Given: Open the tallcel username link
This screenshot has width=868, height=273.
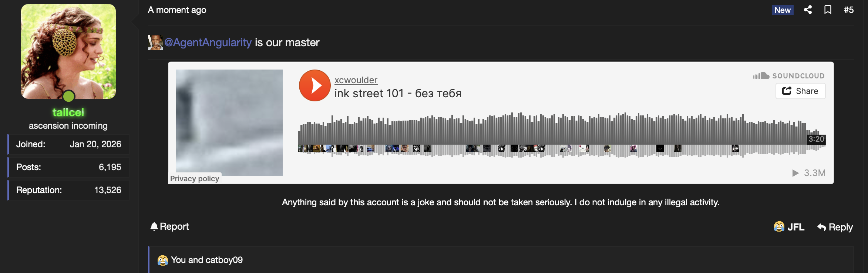Looking at the screenshot, I should point(68,112).
